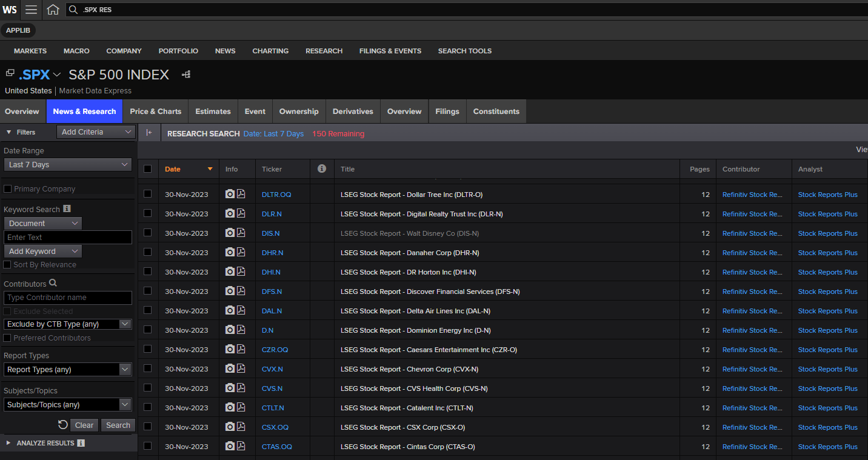Select the Walt Disney Co row checkbox
The image size is (868, 460).
[x=148, y=233]
